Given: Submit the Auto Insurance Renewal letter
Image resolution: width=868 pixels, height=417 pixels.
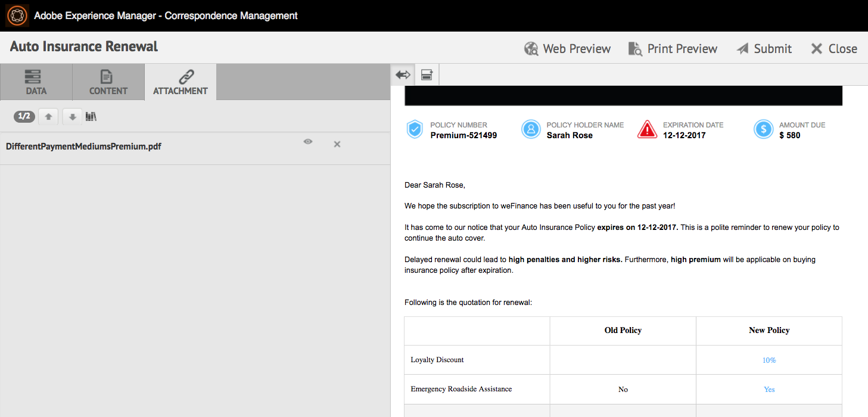Looking at the screenshot, I should coord(764,49).
